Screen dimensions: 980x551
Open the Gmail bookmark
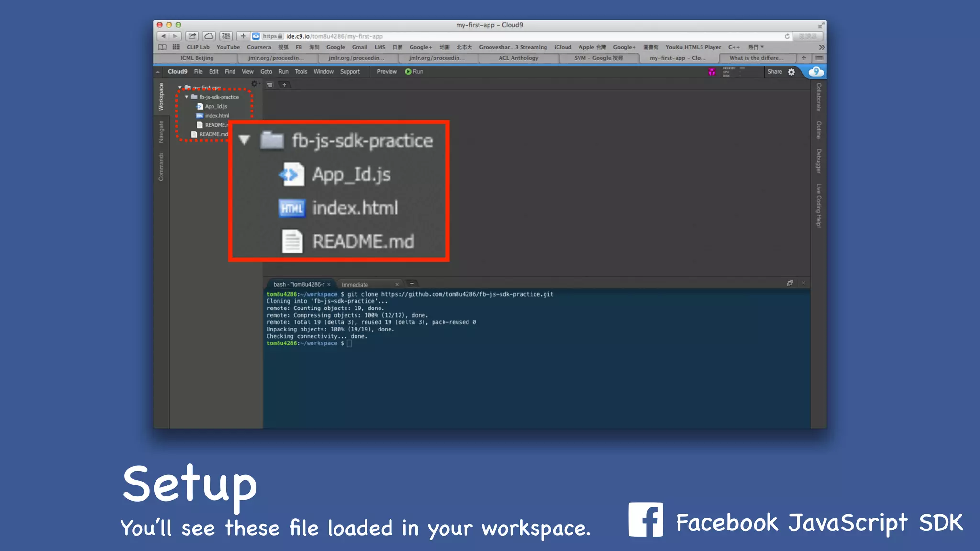360,47
